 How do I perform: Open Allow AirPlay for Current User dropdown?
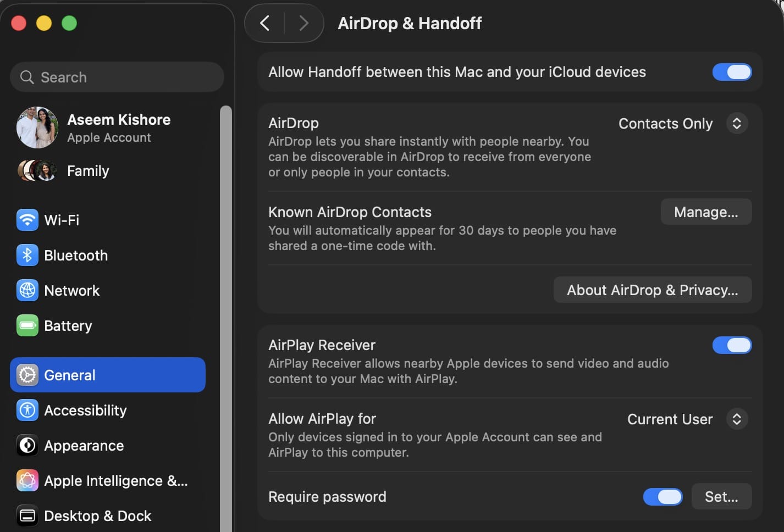[x=737, y=419]
